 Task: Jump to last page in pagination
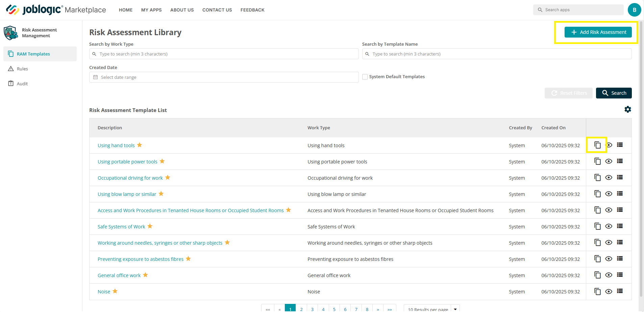390,308
